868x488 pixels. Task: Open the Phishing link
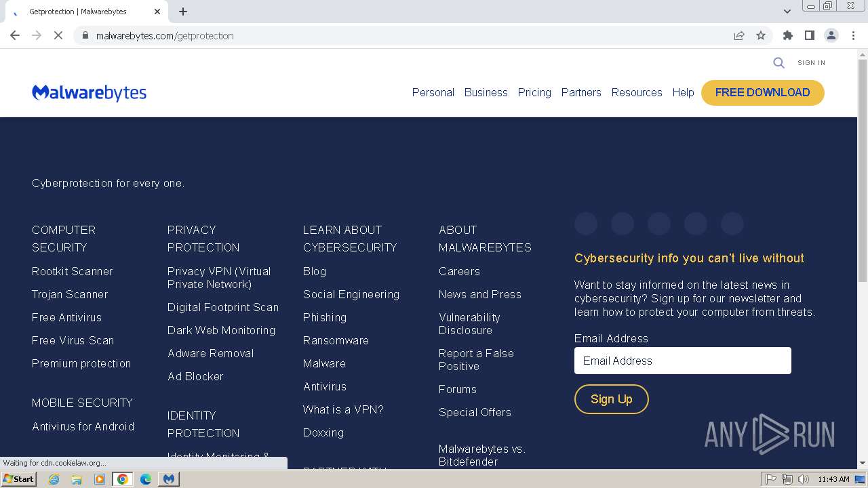click(x=325, y=317)
